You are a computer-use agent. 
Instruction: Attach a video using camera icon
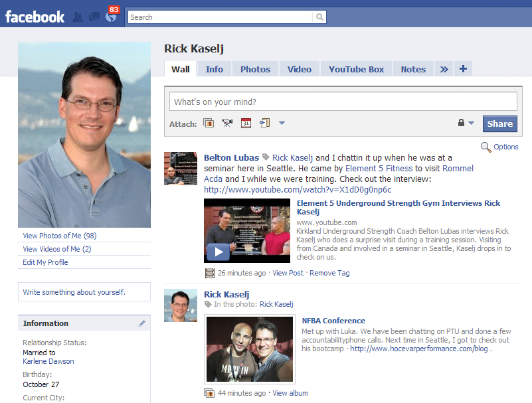(227, 123)
